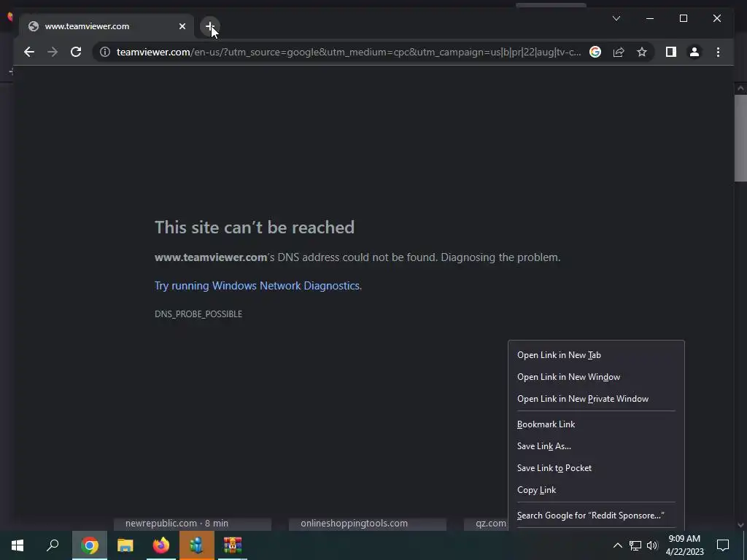Image resolution: width=747 pixels, height=560 pixels.
Task: Show hidden system tray icons
Action: click(x=617, y=545)
